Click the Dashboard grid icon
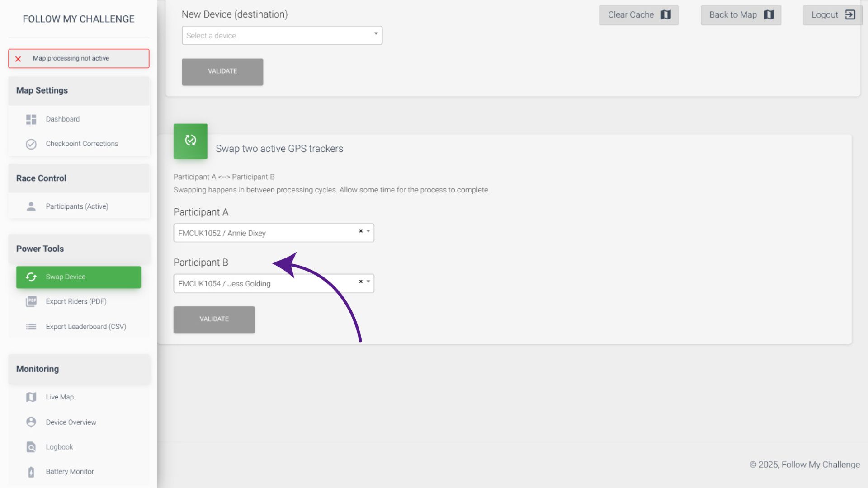This screenshot has width=868, height=488. click(31, 119)
